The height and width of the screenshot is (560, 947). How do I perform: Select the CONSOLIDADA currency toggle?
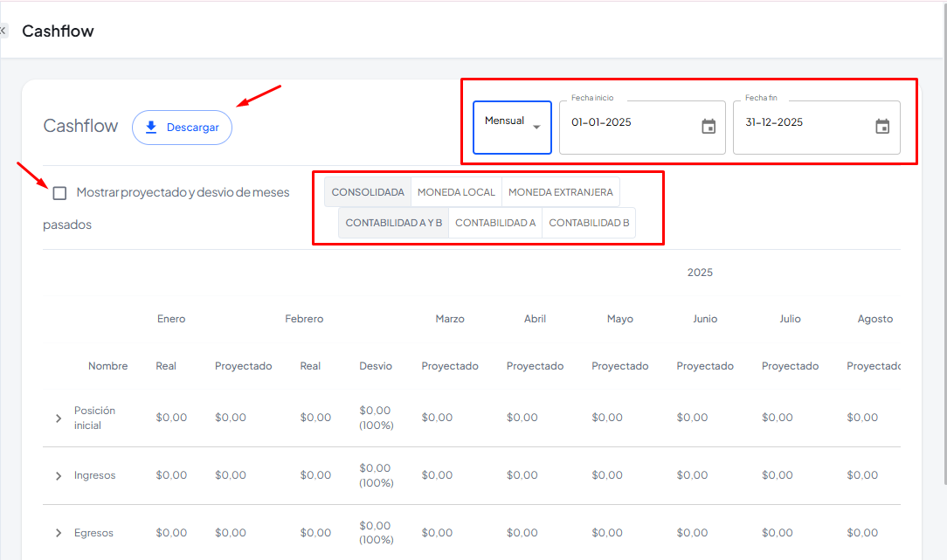368,192
